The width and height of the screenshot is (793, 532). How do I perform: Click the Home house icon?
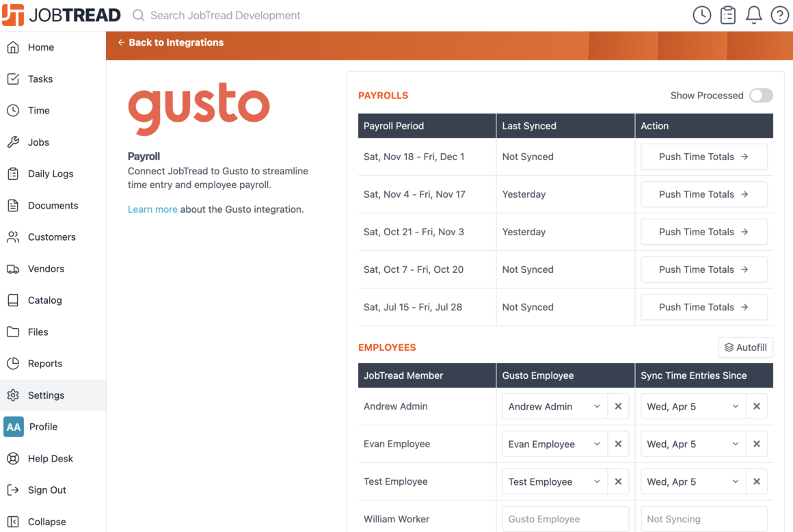(13, 47)
